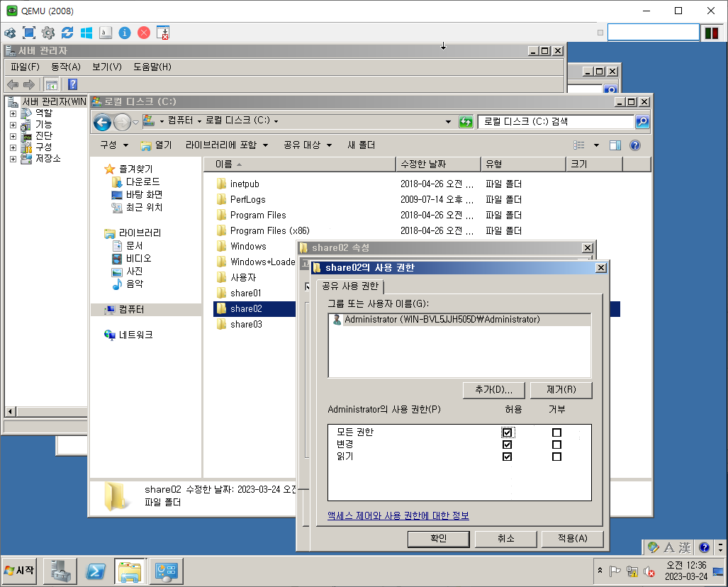Send the Windows key via QEMU toolbar

(x=86, y=33)
